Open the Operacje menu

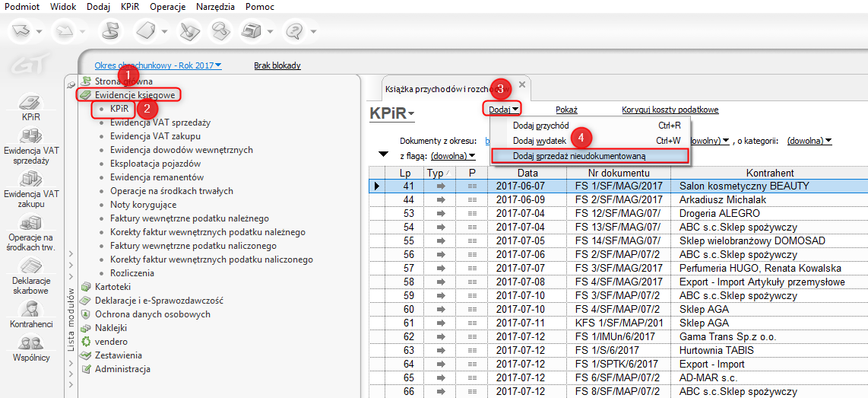point(168,6)
